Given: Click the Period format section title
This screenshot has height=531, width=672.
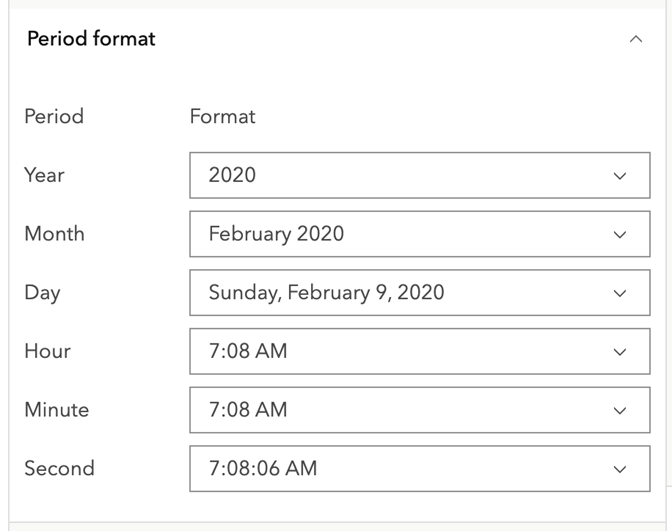Looking at the screenshot, I should [x=91, y=39].
